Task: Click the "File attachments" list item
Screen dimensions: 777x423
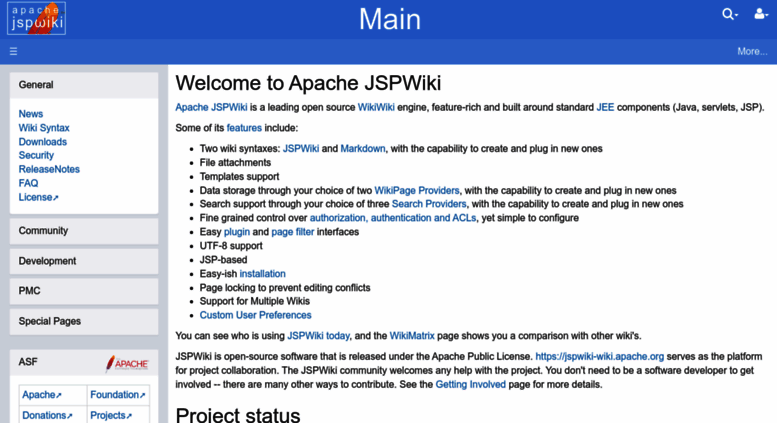Action: tap(235, 162)
